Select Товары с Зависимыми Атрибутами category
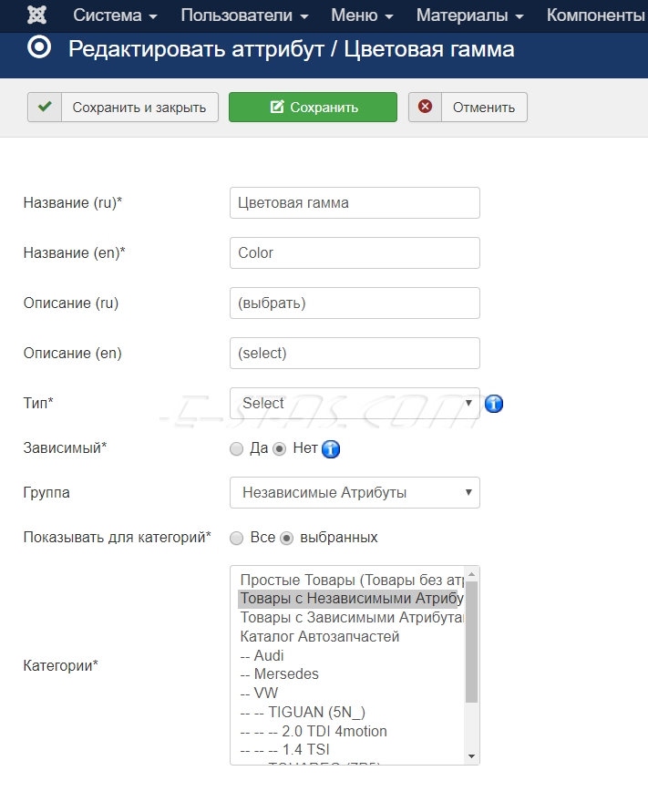Image resolution: width=648 pixels, height=812 pixels. [352, 618]
